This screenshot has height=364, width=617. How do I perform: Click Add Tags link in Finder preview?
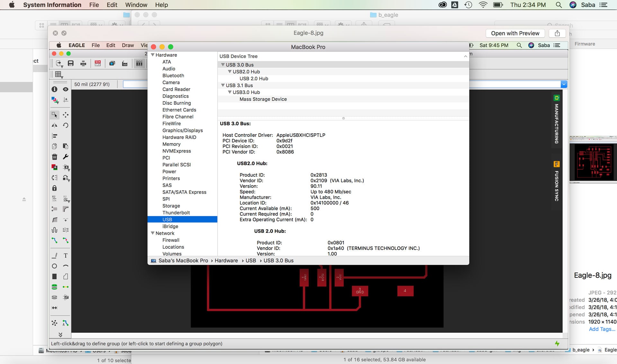pyautogui.click(x=602, y=329)
